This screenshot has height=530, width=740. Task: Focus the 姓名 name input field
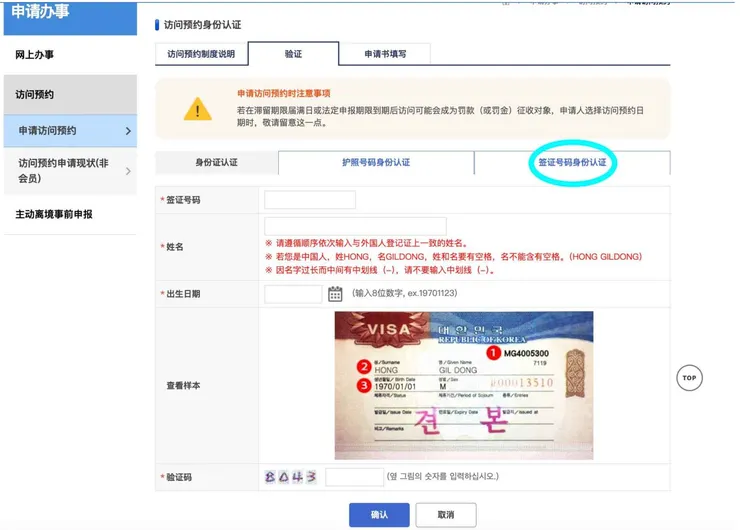pyautogui.click(x=355, y=226)
